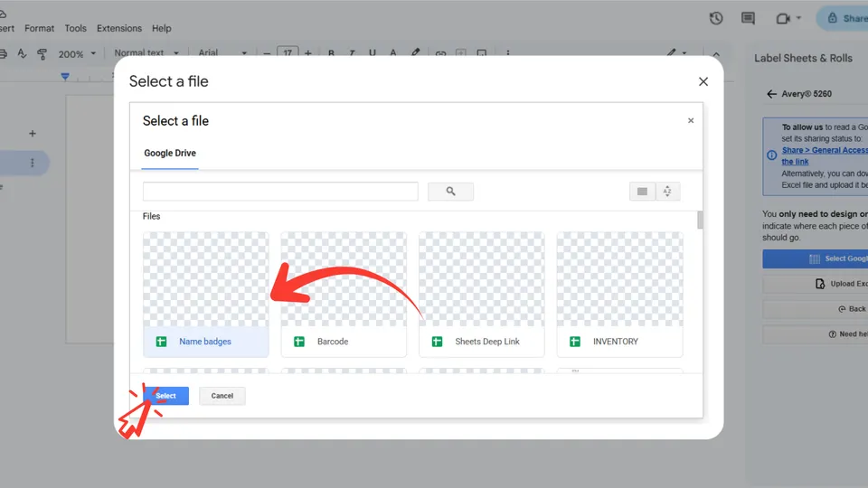The height and width of the screenshot is (488, 868).
Task: Open the Share > General Access link
Action: (825, 155)
